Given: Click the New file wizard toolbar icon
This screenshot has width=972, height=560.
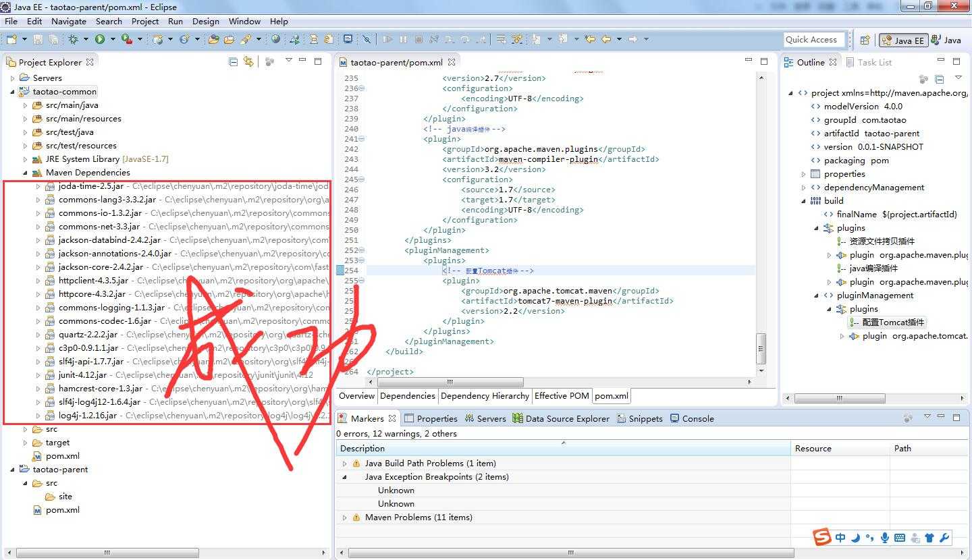Looking at the screenshot, I should pos(11,39).
